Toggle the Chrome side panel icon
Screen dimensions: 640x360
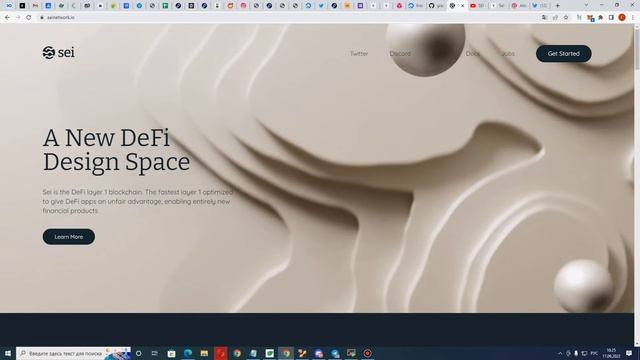point(611,18)
